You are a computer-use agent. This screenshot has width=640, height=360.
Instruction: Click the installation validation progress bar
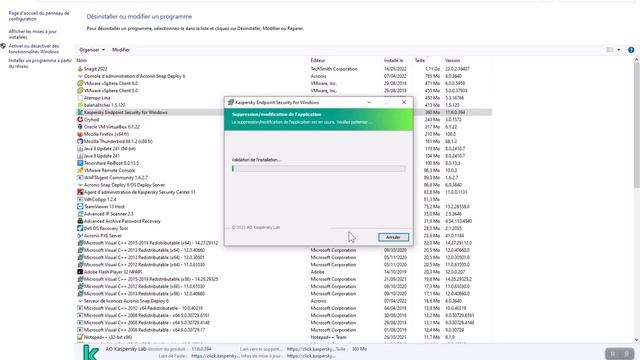coord(318,169)
